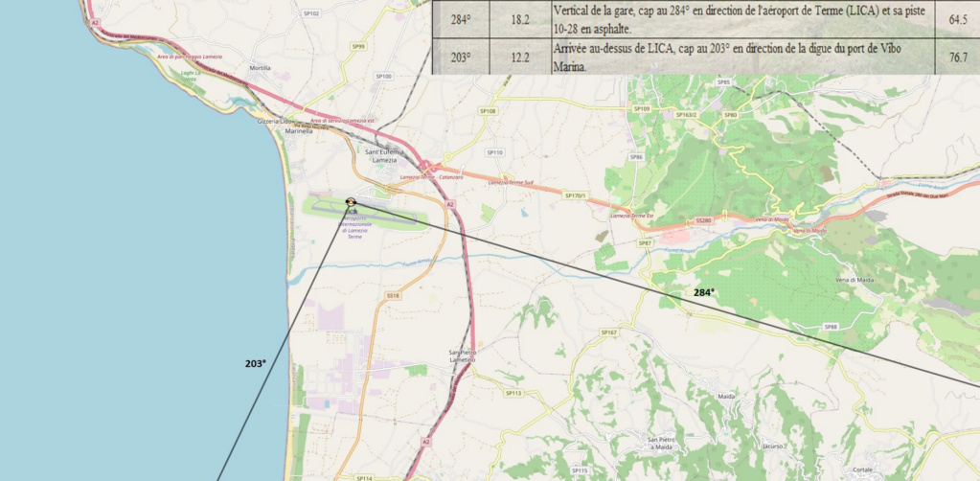
Task: Click the SP170/1 road shield
Action: pos(577,195)
